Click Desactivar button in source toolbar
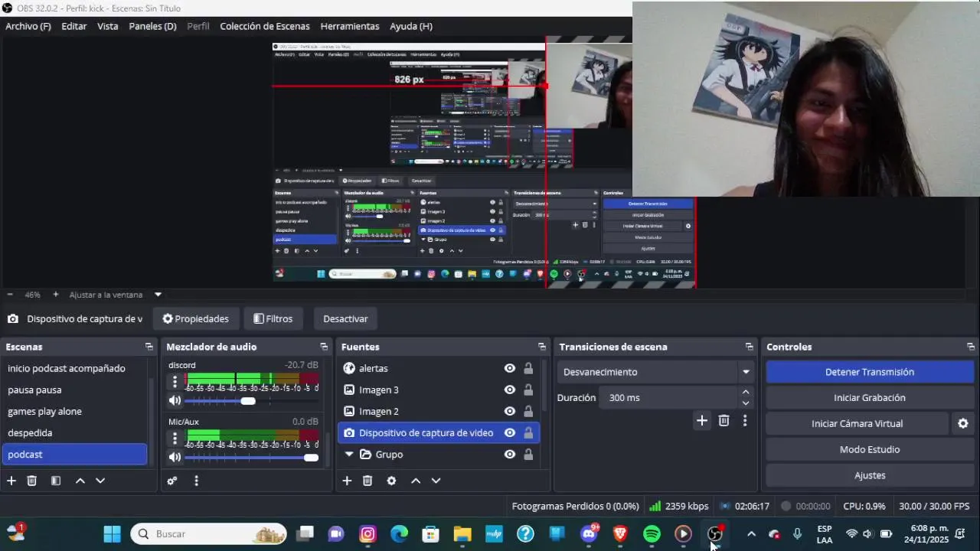 pyautogui.click(x=345, y=319)
